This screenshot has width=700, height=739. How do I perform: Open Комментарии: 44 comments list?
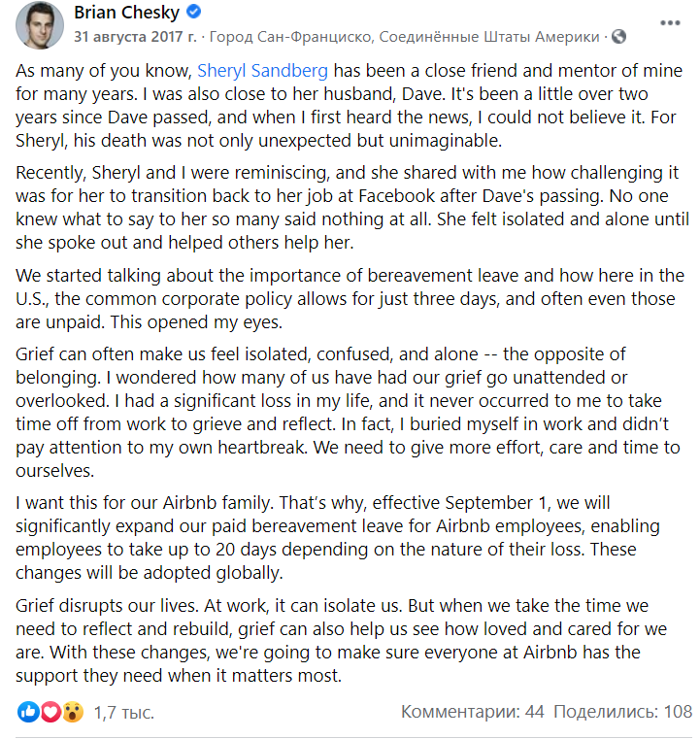473,711
